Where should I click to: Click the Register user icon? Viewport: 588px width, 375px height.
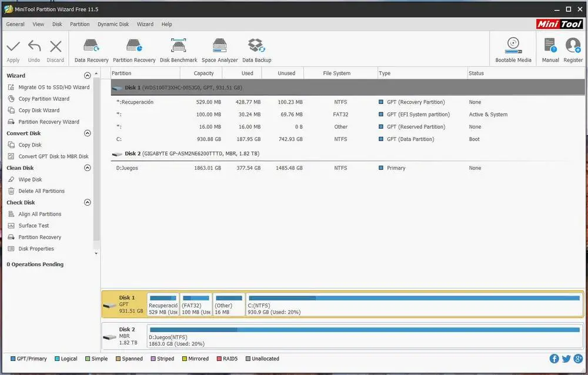coord(573,45)
